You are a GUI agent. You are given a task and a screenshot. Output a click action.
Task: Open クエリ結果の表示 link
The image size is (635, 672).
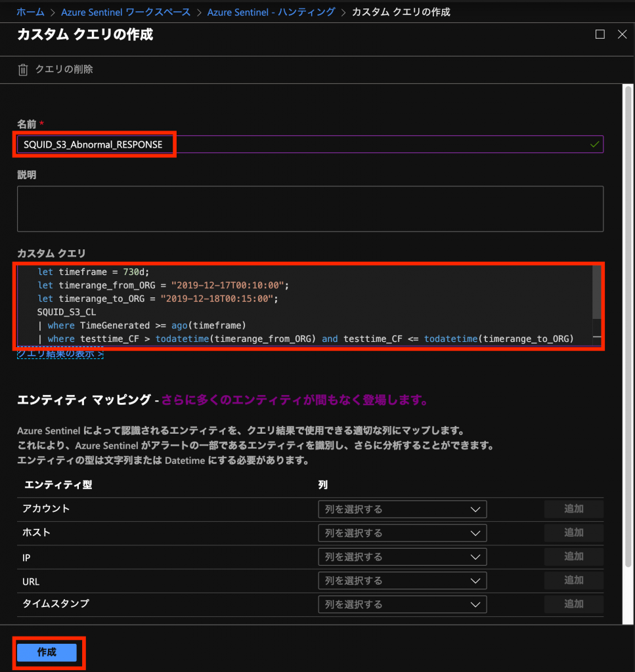tap(60, 354)
